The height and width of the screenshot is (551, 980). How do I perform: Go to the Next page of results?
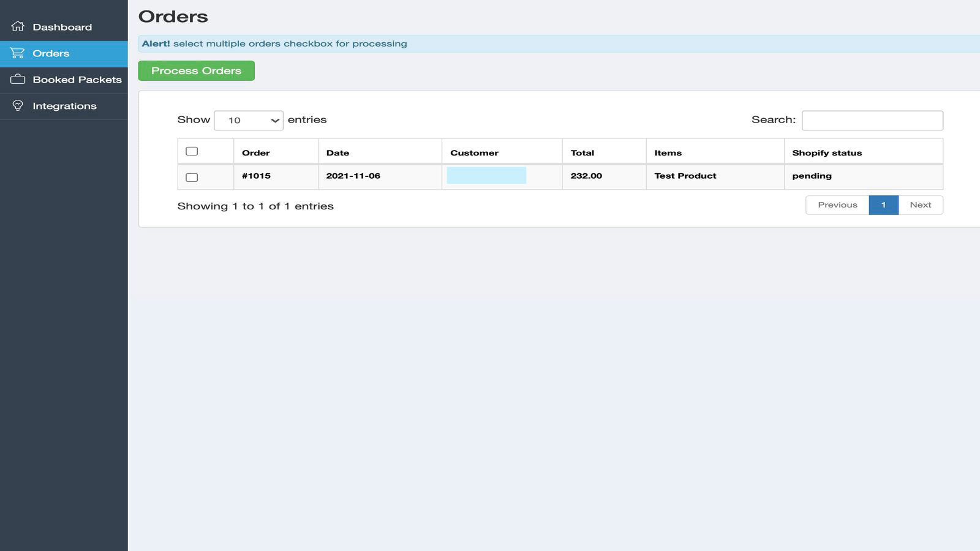[920, 205]
